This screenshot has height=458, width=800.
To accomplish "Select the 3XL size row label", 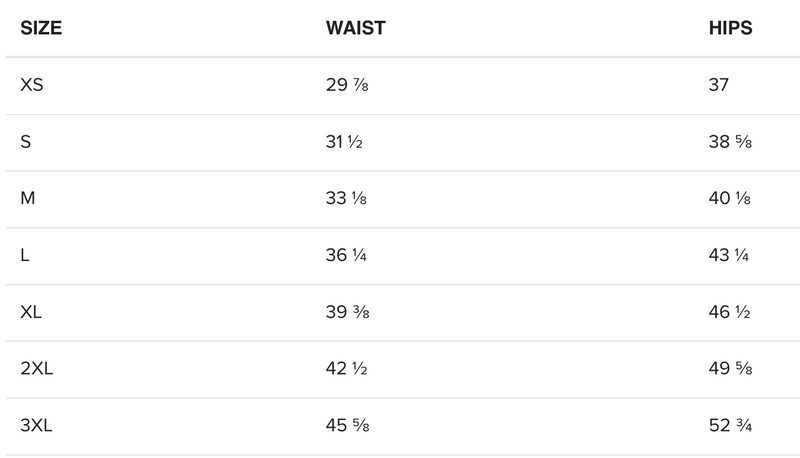I will pos(36,426).
